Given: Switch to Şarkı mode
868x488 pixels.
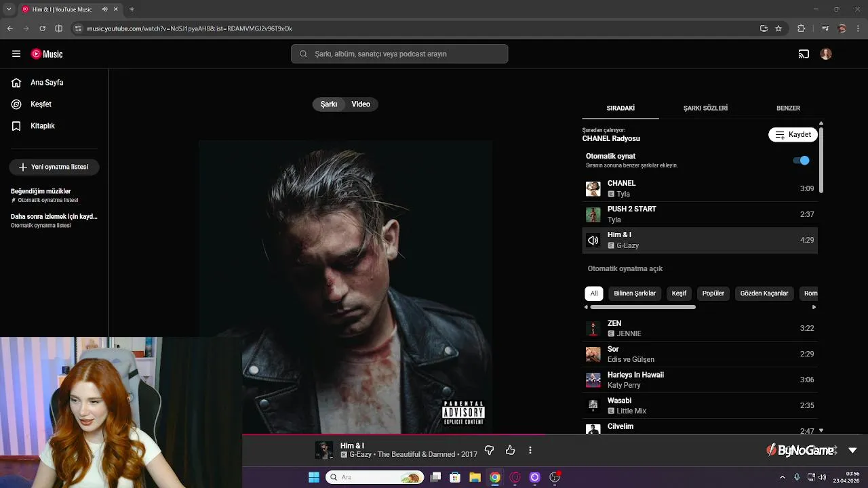Looking at the screenshot, I should click(x=329, y=104).
